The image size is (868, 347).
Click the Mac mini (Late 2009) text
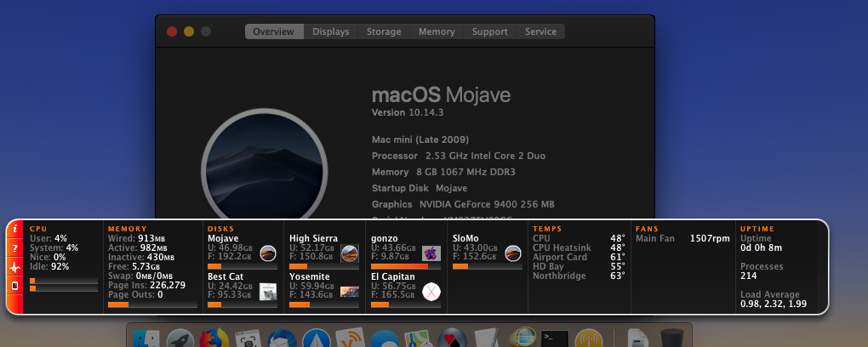[x=420, y=139]
